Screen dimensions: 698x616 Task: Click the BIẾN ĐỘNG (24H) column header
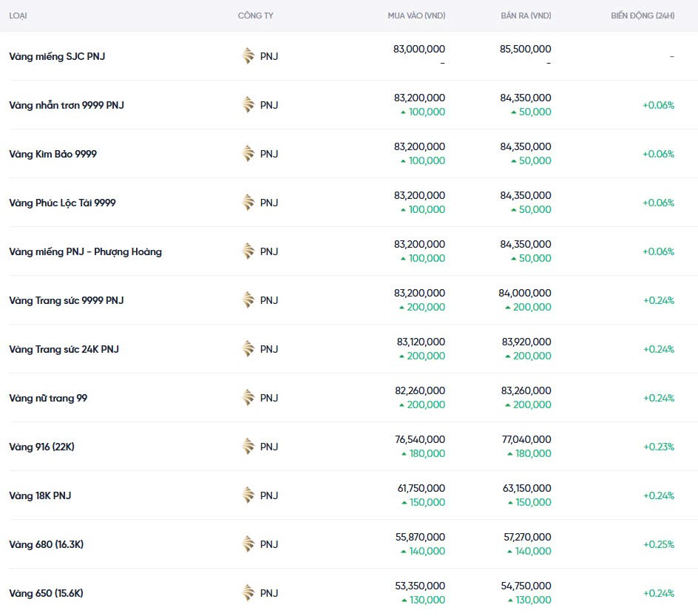643,16
